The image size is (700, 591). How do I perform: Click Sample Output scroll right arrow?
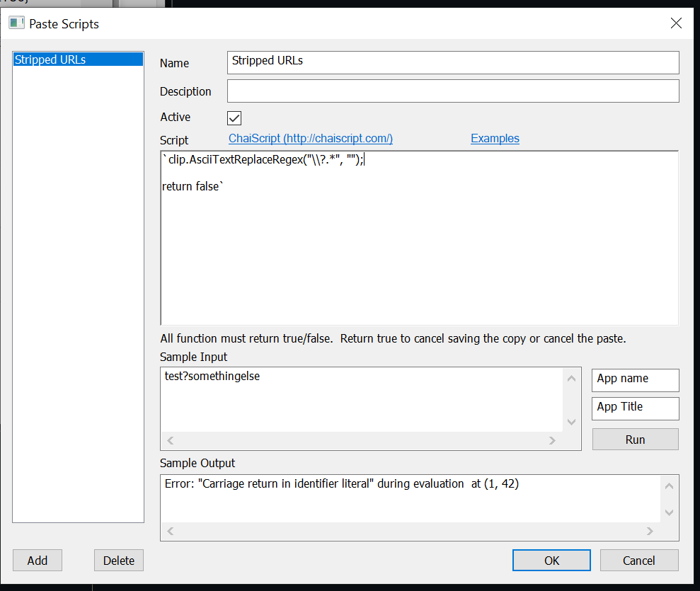coord(650,531)
